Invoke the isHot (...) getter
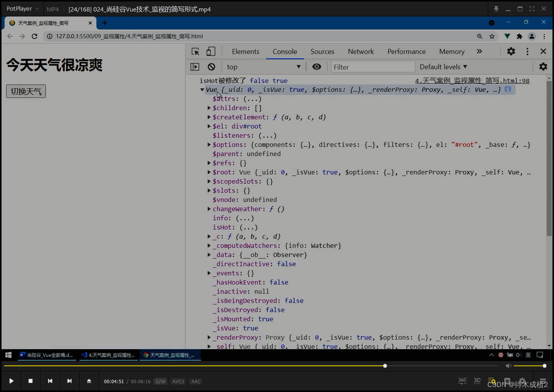This screenshot has height=392, width=554. 248,228
